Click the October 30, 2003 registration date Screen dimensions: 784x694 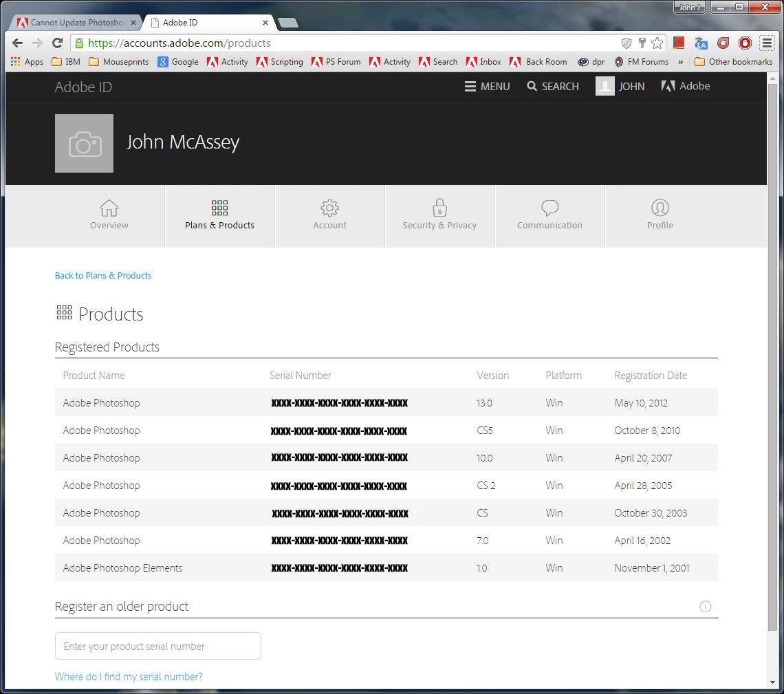651,513
